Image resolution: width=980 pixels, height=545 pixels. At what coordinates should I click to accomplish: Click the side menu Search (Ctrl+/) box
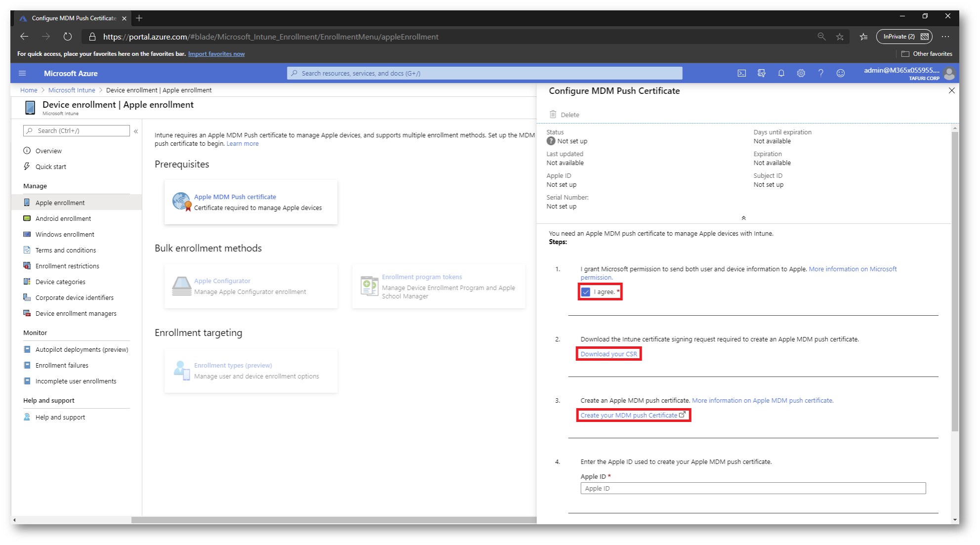(77, 130)
